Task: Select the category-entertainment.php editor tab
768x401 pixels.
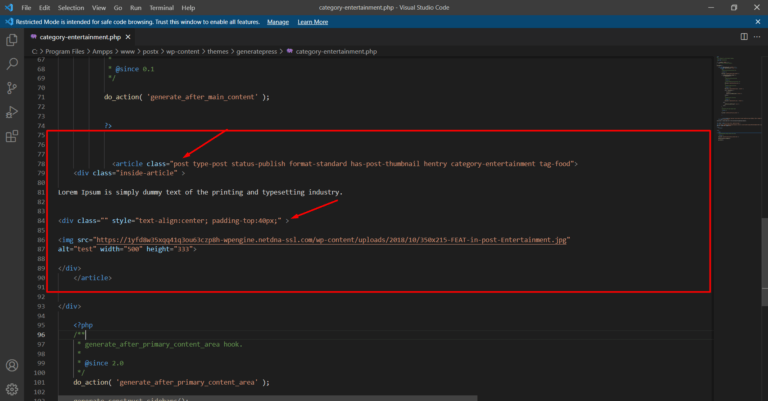Action: point(80,37)
